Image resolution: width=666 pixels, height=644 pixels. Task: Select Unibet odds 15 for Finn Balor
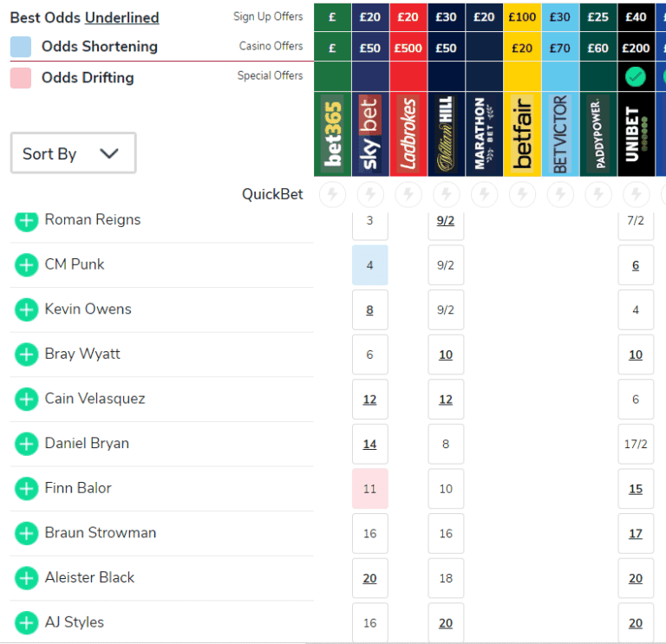(636, 489)
